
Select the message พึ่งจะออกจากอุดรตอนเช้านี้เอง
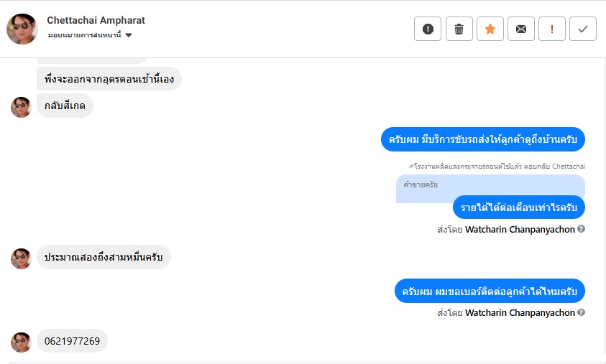[109, 79]
